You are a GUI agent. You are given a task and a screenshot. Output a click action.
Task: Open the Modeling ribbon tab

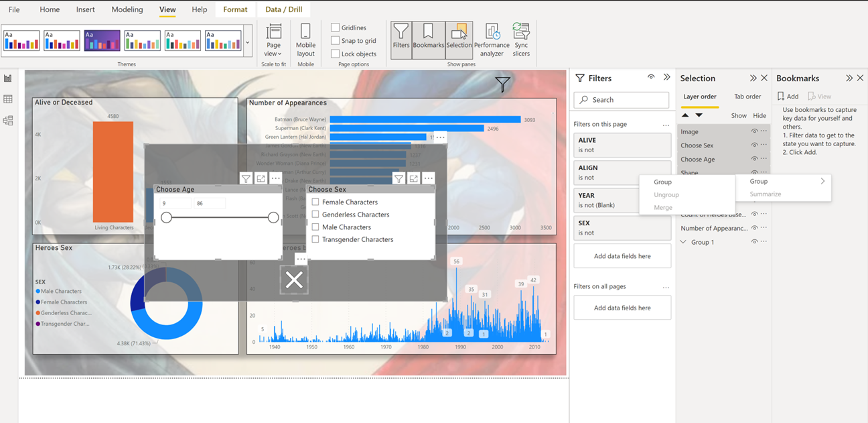(x=127, y=9)
